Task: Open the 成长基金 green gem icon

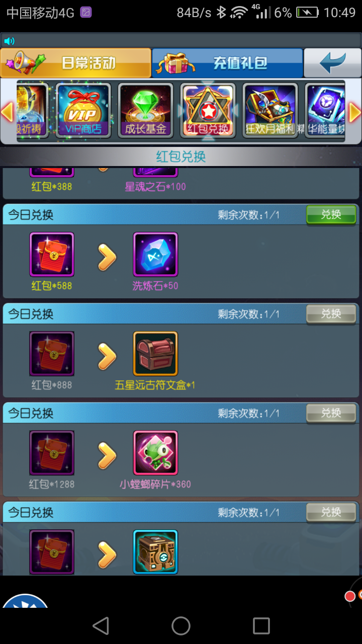Action: (x=146, y=110)
